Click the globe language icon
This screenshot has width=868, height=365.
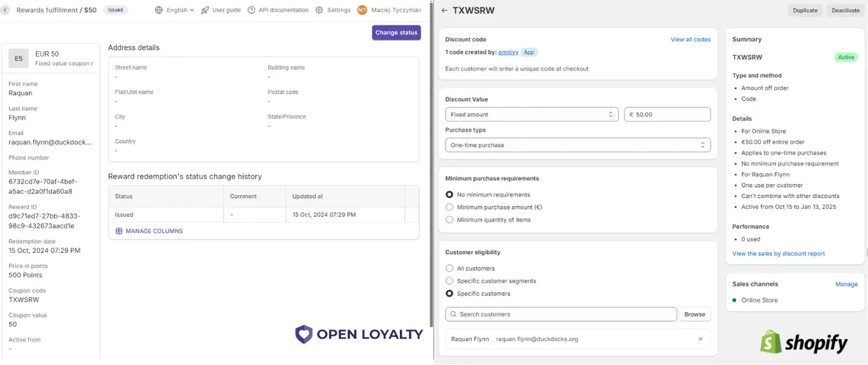(x=159, y=10)
